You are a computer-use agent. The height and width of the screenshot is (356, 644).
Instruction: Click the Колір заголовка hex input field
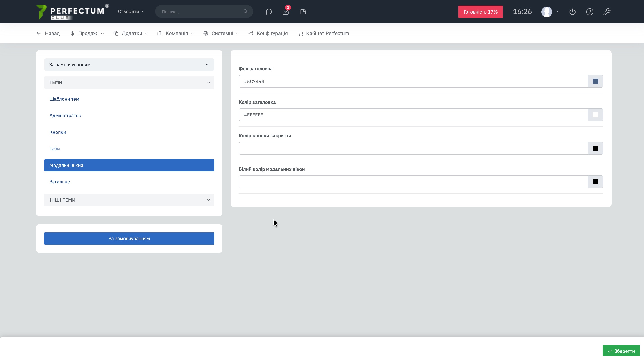pos(413,115)
